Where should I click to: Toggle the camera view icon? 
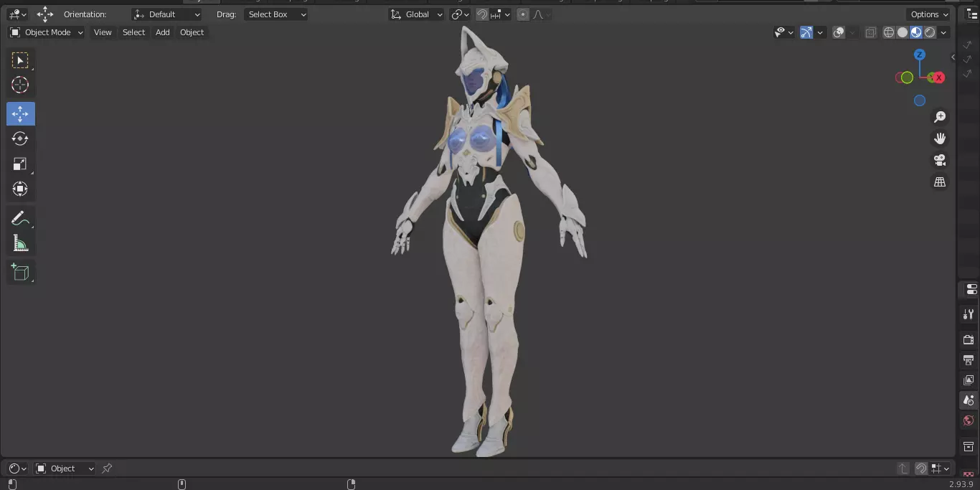pyautogui.click(x=940, y=160)
